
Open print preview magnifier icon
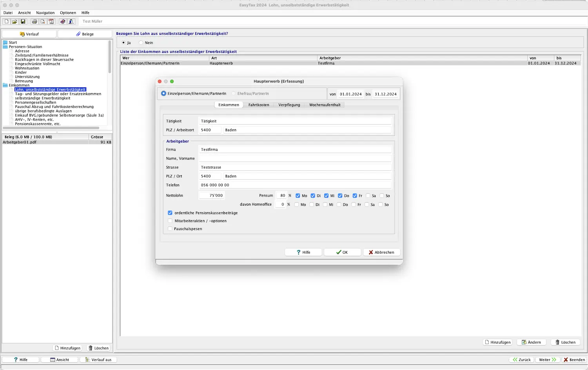[43, 22]
